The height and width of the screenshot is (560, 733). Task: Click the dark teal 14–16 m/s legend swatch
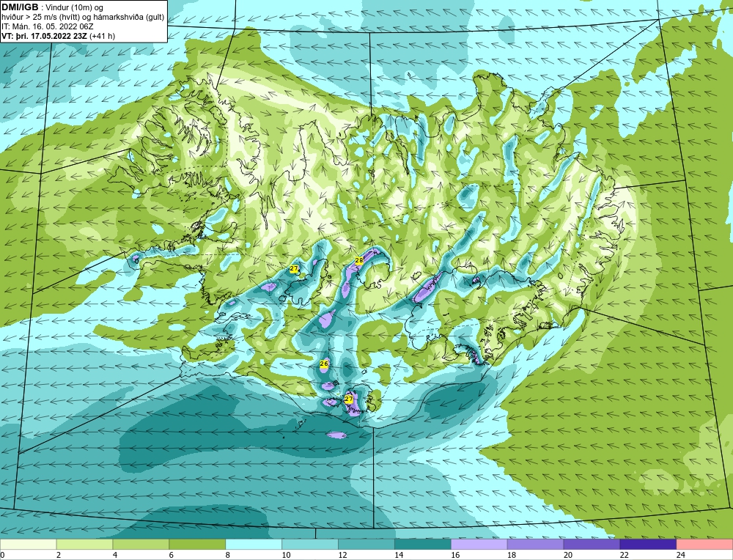(423, 544)
